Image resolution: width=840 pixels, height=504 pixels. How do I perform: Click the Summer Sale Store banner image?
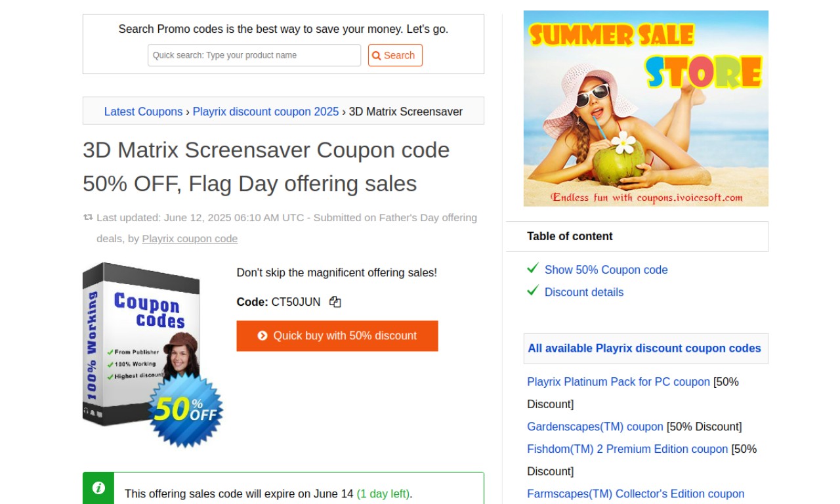point(646,108)
